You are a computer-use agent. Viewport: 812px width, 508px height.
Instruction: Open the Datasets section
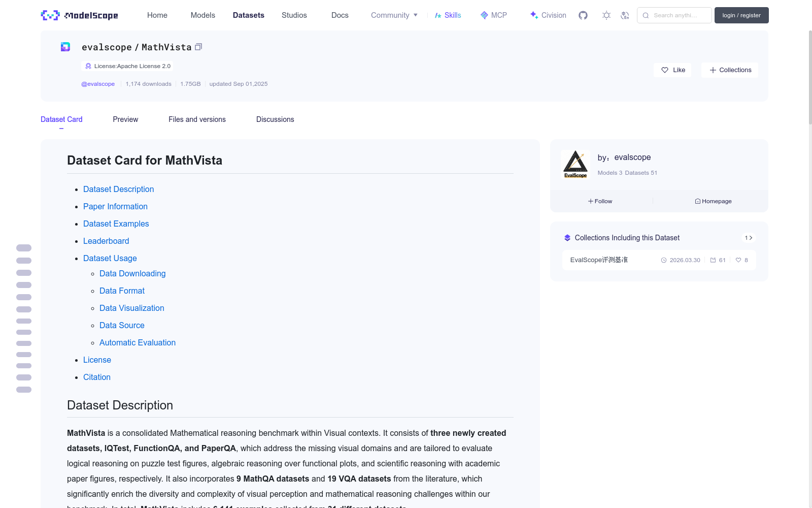[x=249, y=15]
